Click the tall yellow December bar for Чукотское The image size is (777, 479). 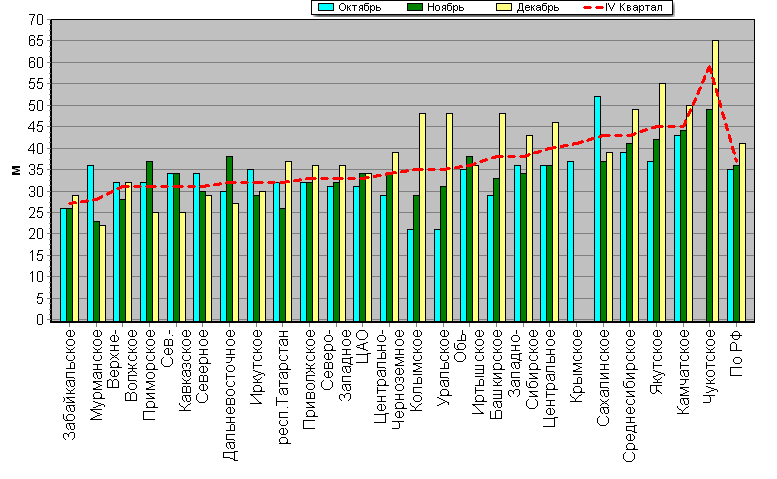716,181
